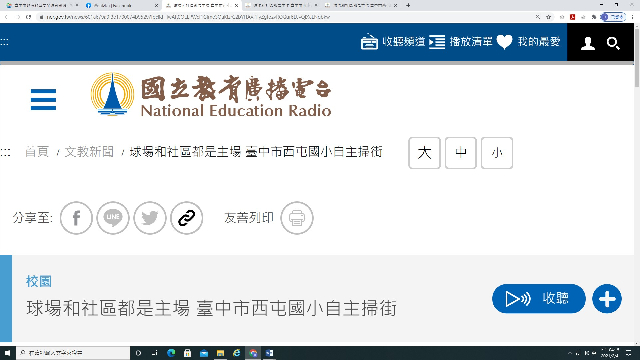Click the Windows taskbar search box
The width and height of the screenshot is (640, 360).
[73, 353]
